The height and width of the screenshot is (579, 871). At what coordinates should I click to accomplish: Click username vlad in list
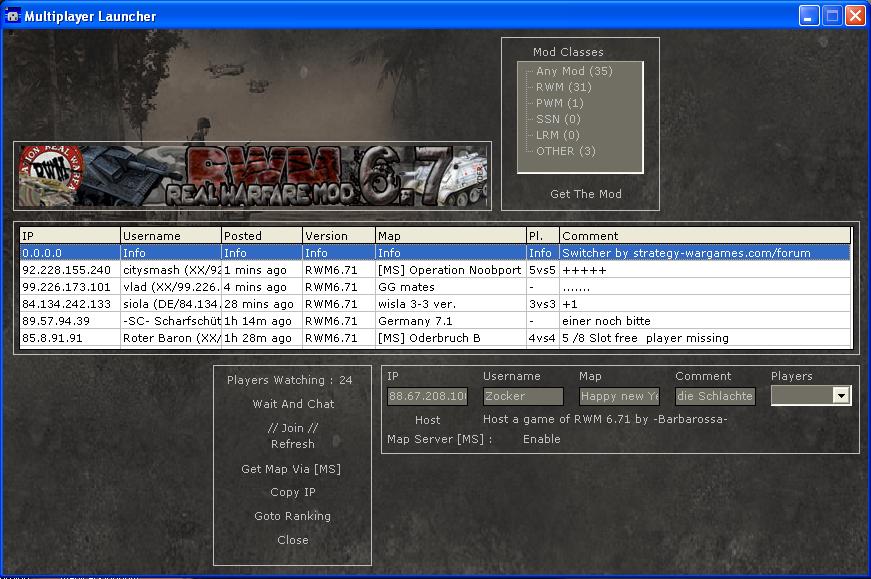pyautogui.click(x=171, y=287)
